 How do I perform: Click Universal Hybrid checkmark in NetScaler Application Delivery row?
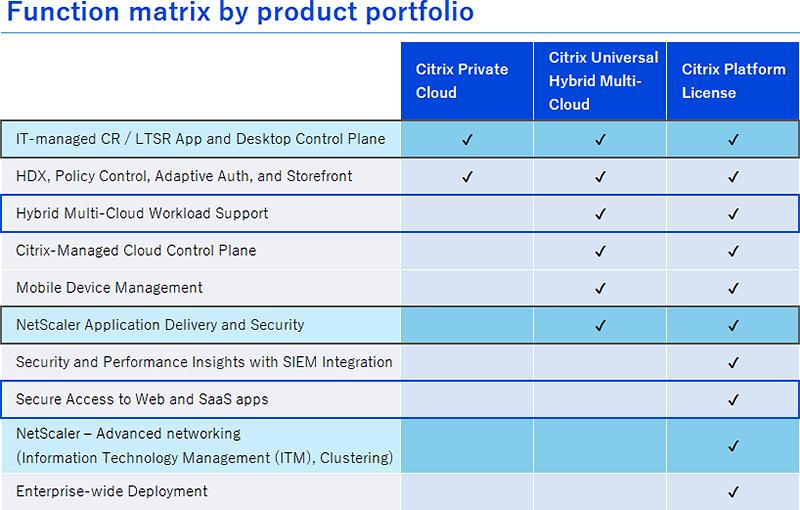(601, 325)
